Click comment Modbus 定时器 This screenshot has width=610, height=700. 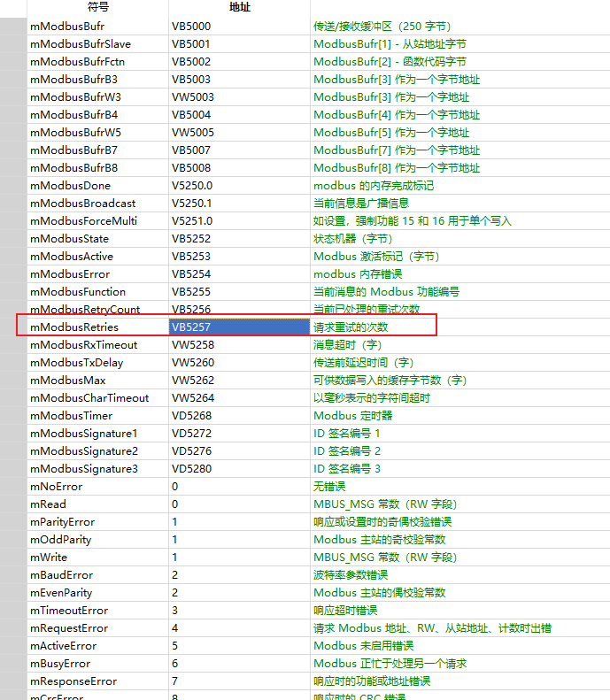pyautogui.click(x=352, y=416)
